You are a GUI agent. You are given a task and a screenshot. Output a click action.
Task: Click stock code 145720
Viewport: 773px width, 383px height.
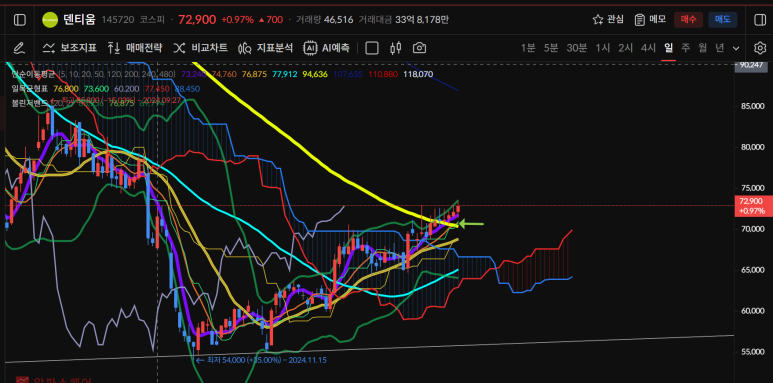click(118, 20)
